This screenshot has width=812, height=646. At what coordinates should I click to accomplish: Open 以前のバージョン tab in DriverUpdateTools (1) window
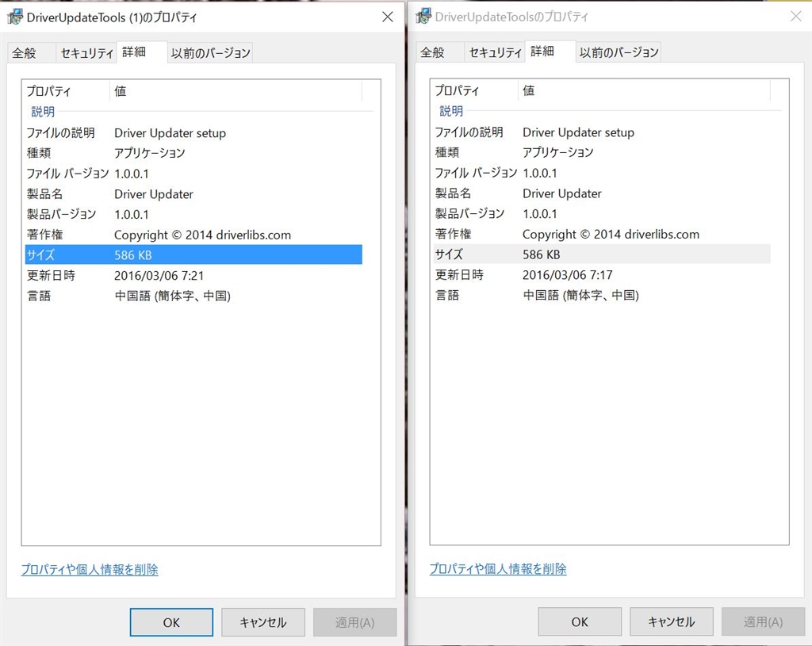(210, 53)
